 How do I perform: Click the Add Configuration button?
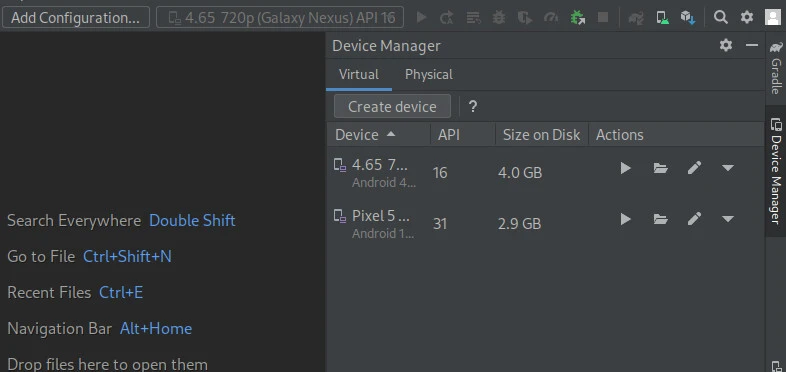tap(76, 18)
